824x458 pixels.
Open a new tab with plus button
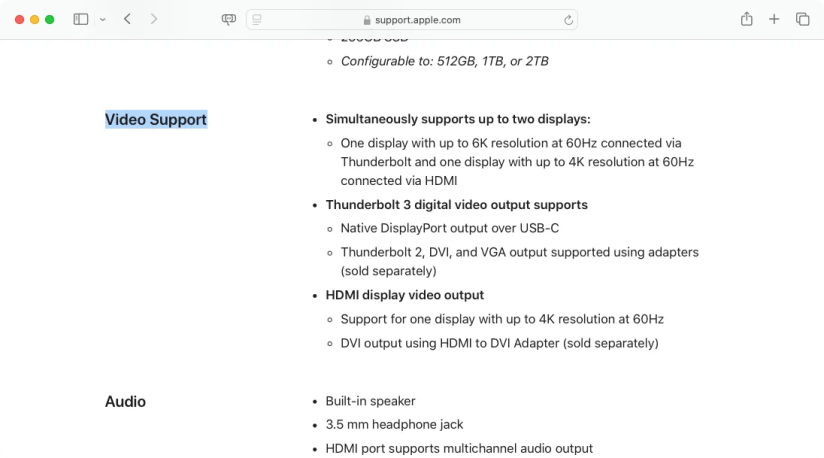[x=774, y=19]
